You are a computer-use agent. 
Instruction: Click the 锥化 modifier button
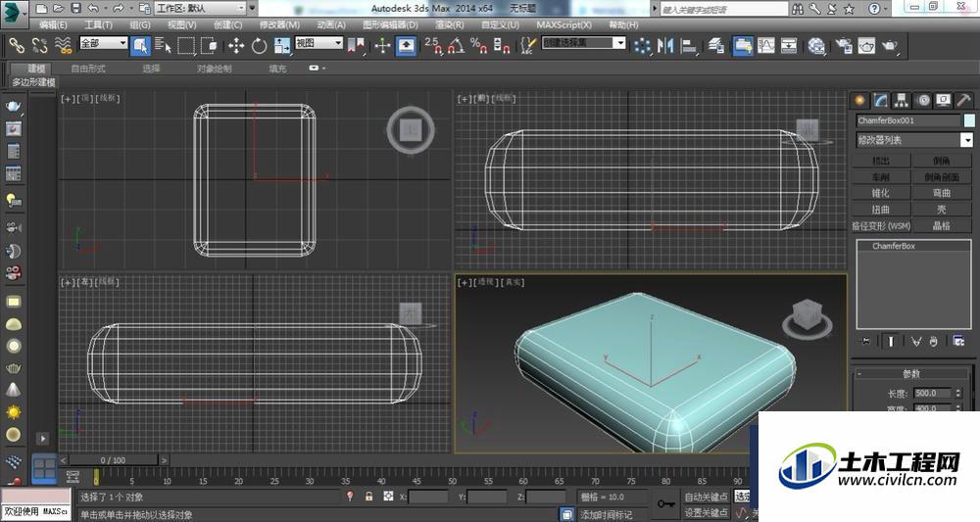click(x=881, y=193)
